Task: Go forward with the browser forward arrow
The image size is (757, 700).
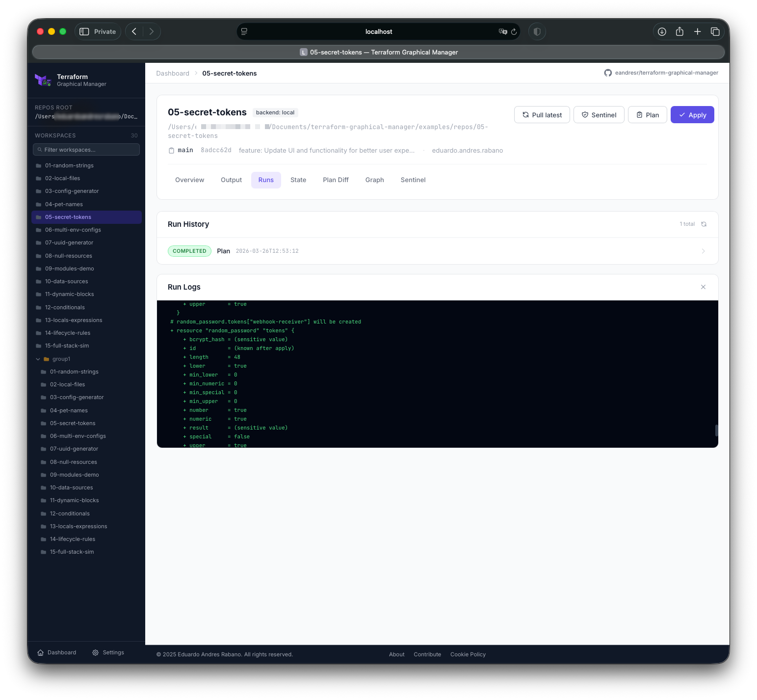Action: [152, 31]
